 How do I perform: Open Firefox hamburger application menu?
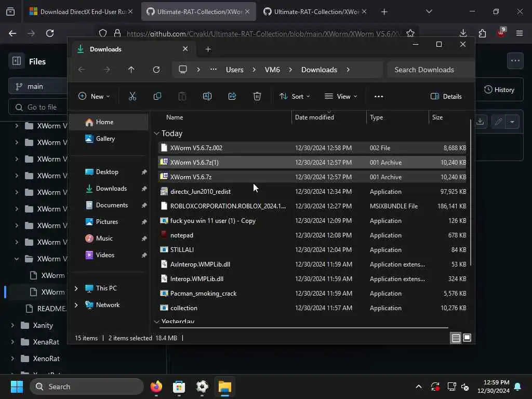tap(520, 33)
